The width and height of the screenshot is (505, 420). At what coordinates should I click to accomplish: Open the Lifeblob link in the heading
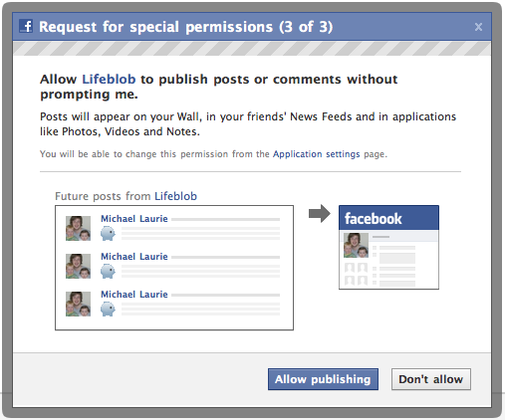[109, 80]
